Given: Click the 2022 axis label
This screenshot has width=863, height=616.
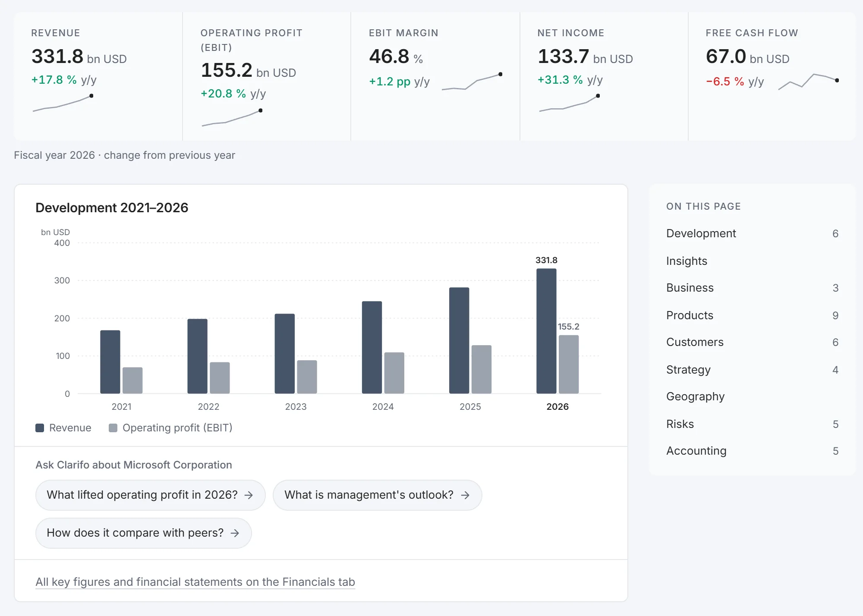Looking at the screenshot, I should coord(208,407).
